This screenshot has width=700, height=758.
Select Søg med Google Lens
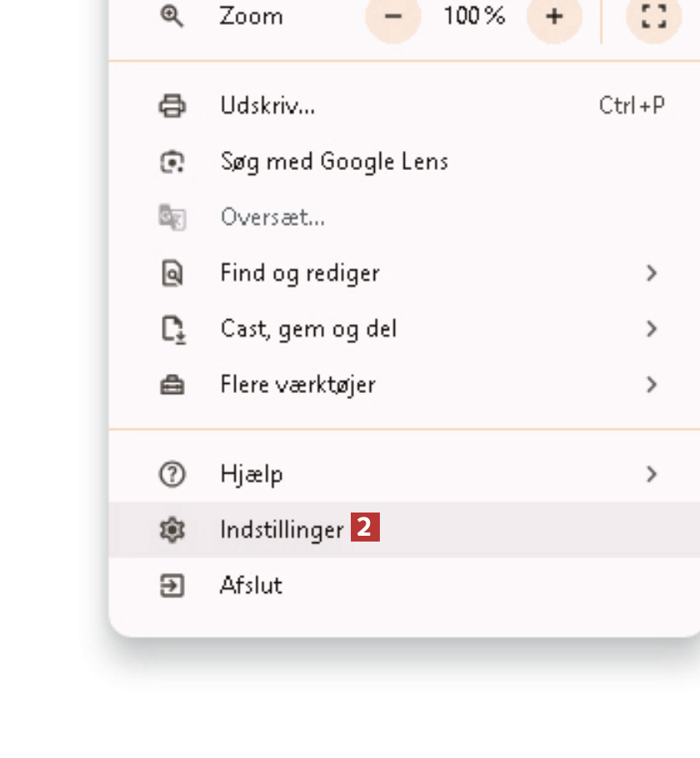coord(333,162)
